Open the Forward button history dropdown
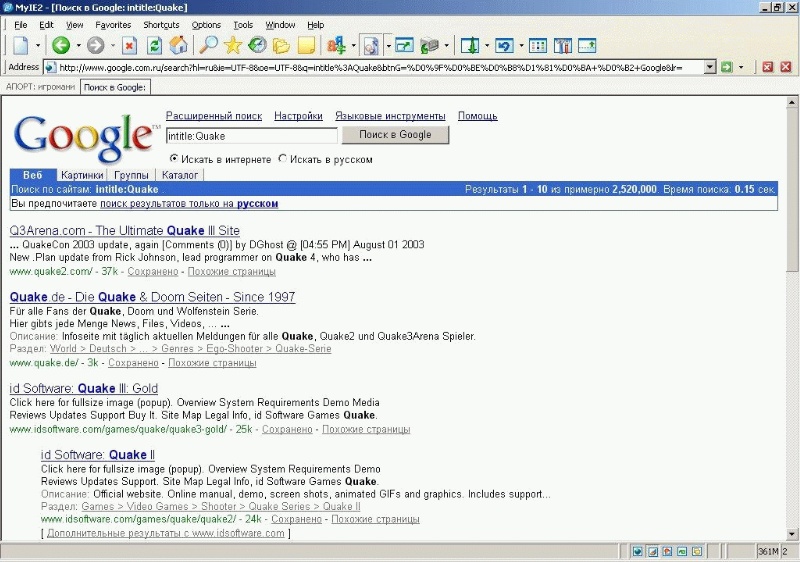 coord(113,46)
